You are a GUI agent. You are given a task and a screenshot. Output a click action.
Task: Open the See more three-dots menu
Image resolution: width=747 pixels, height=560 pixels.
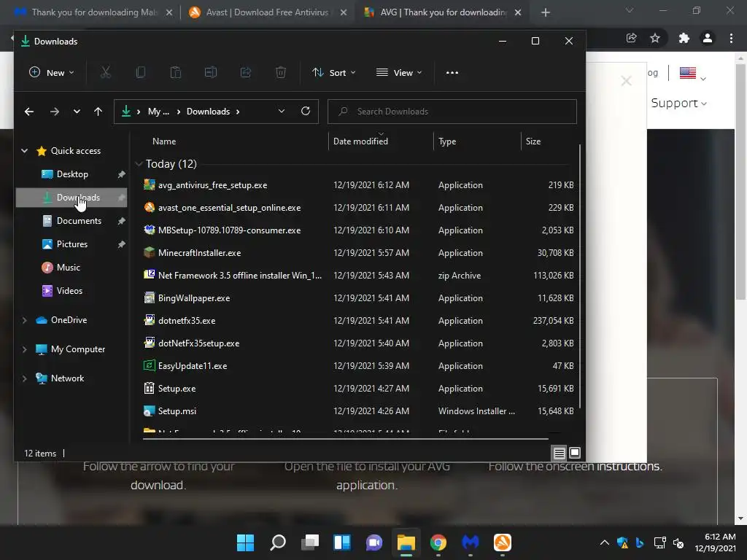452,73
